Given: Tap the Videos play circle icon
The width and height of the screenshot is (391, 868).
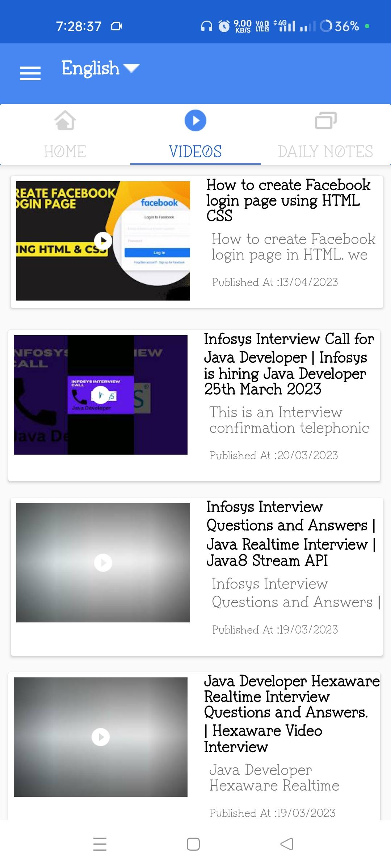Looking at the screenshot, I should 195,120.
